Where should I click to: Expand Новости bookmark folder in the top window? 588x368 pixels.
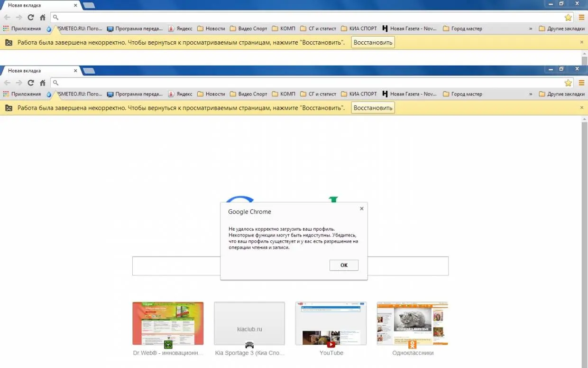point(211,28)
